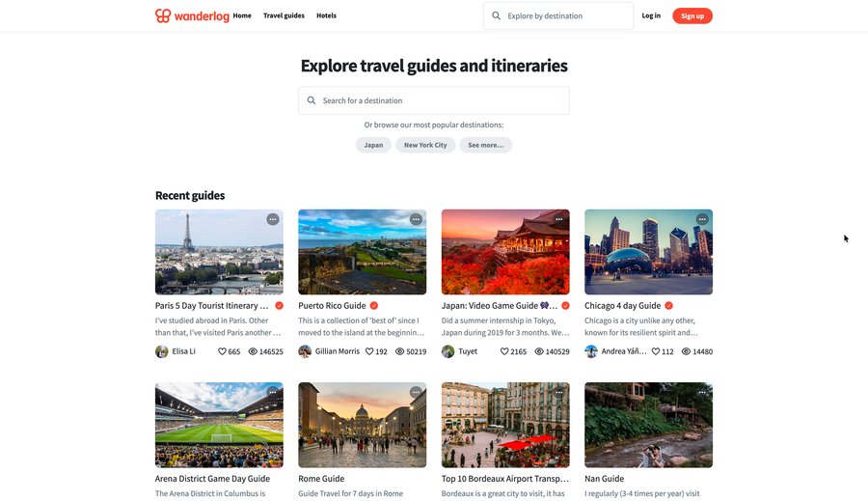Click the Sign up button

coord(692,16)
